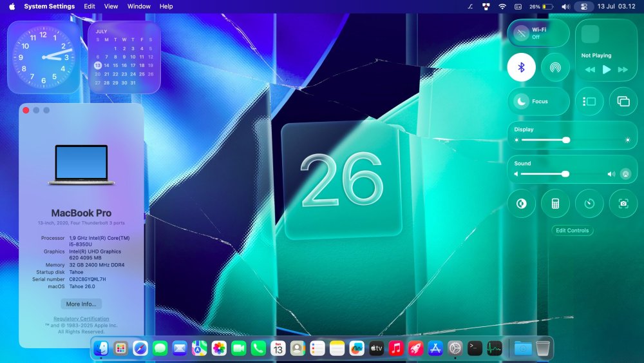
Task: Open volume menu bar icon
Action: 565,6
